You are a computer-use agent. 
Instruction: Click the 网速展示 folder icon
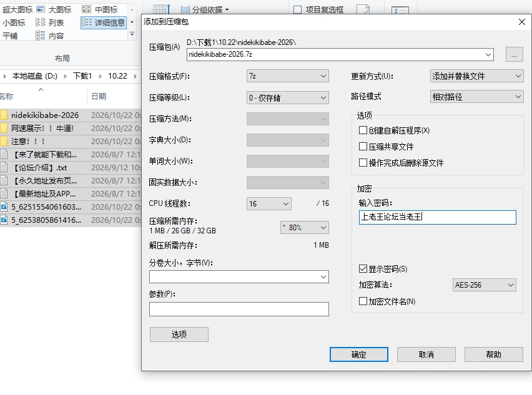tap(4, 128)
